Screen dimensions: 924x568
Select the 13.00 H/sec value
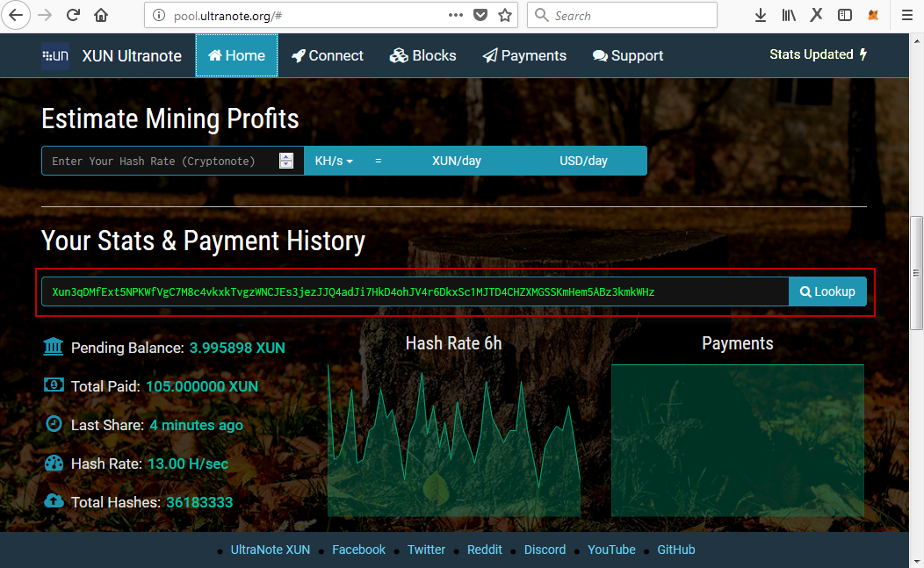click(188, 464)
